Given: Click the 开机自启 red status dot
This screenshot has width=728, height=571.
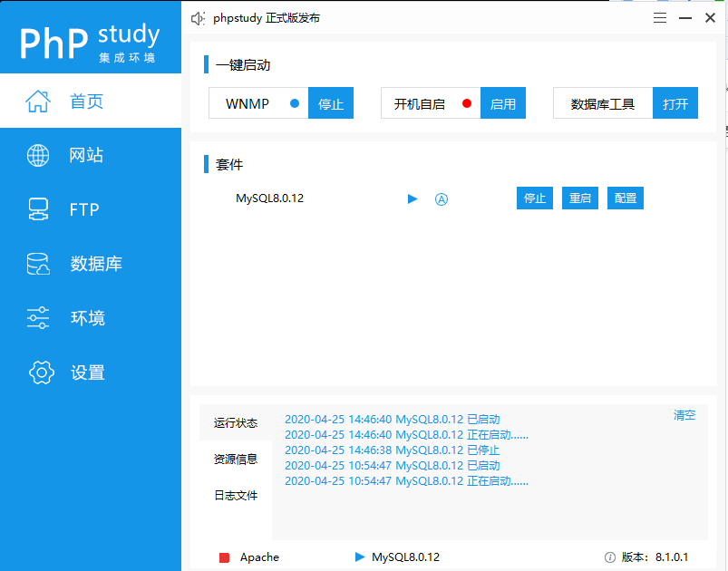Looking at the screenshot, I should coord(467,103).
